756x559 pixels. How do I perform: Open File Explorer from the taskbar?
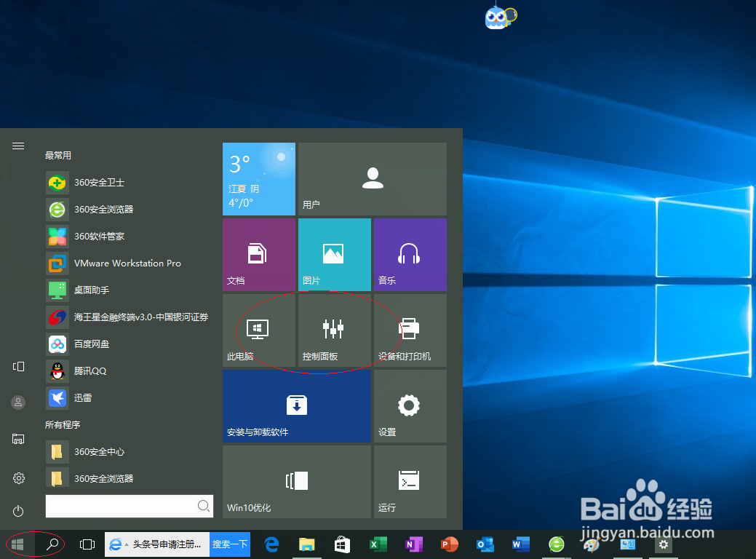click(x=306, y=544)
